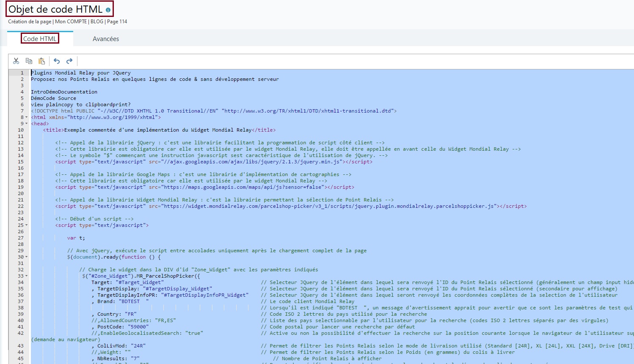Click the 'var t;' code line
The height and width of the screenshot is (364, 634).
[x=76, y=238]
